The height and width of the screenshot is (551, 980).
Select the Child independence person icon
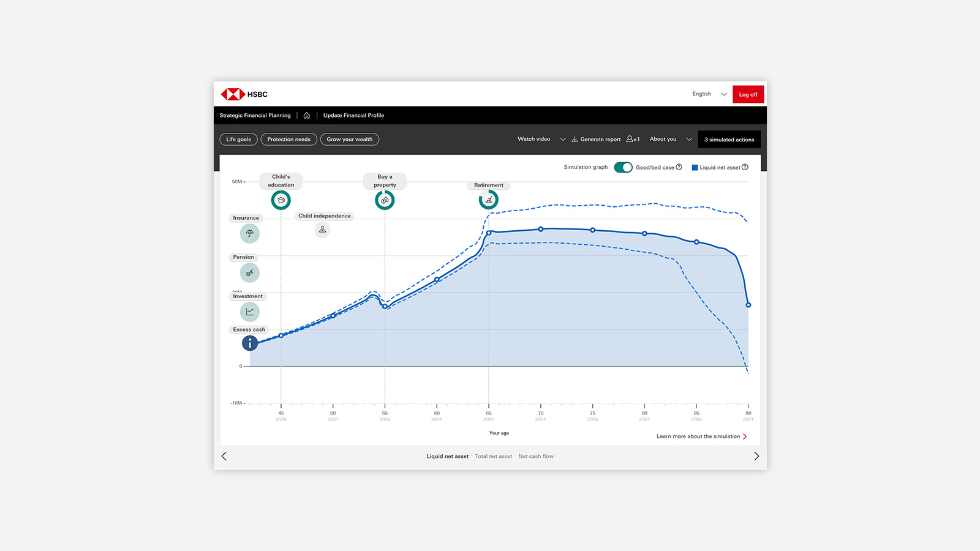point(322,230)
